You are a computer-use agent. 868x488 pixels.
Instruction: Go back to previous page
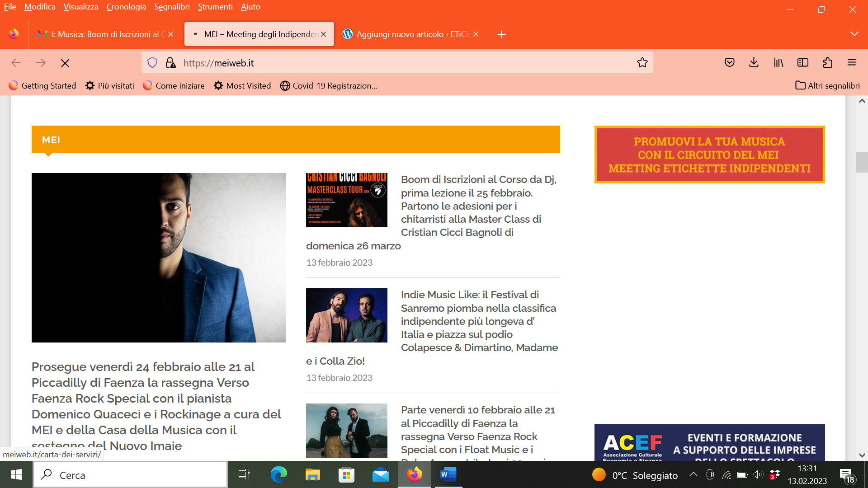16,63
